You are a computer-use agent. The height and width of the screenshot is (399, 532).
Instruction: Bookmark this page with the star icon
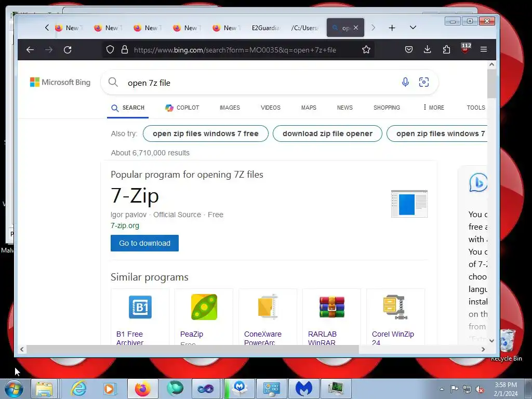coord(366,49)
